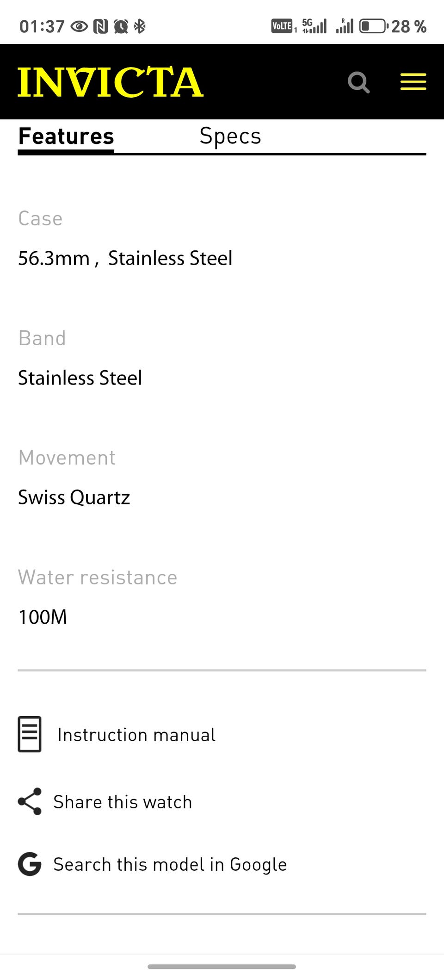Tap the Invicta logo
Image resolution: width=444 pixels, height=980 pixels.
(x=111, y=82)
